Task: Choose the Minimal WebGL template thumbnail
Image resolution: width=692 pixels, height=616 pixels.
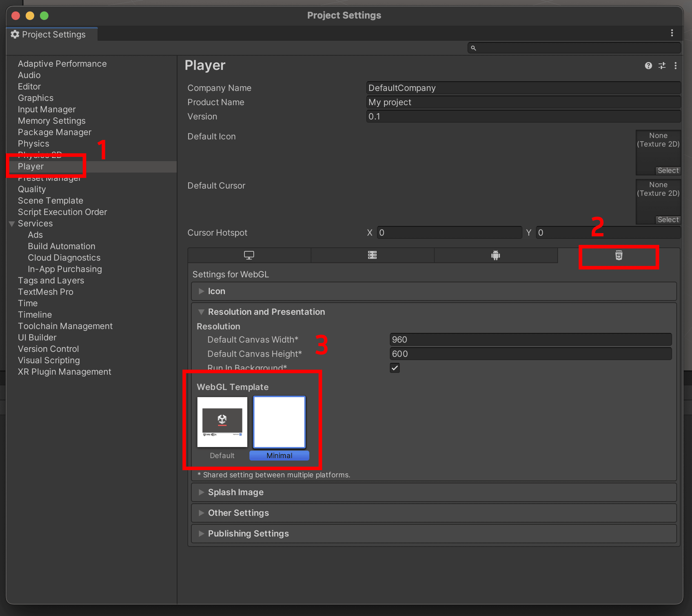Action: point(279,422)
